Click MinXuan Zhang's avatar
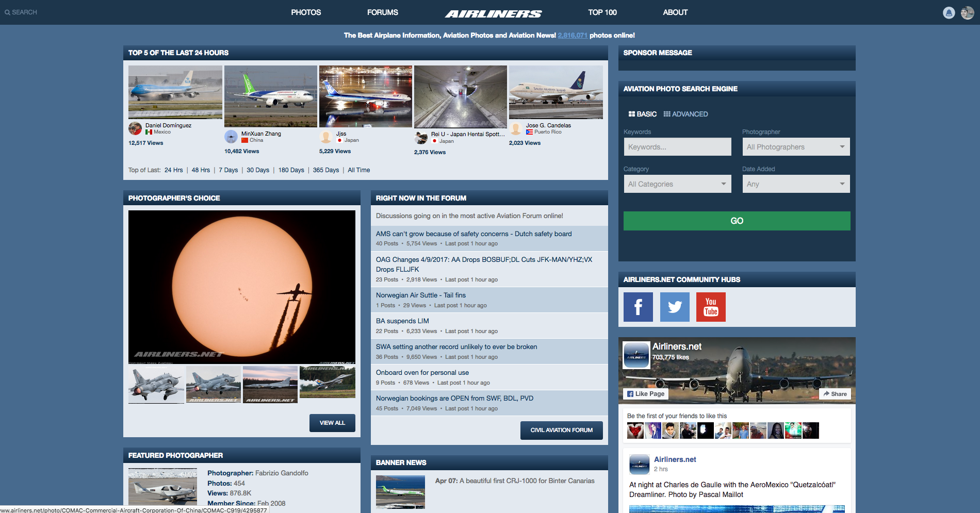This screenshot has width=980, height=513. (x=231, y=137)
